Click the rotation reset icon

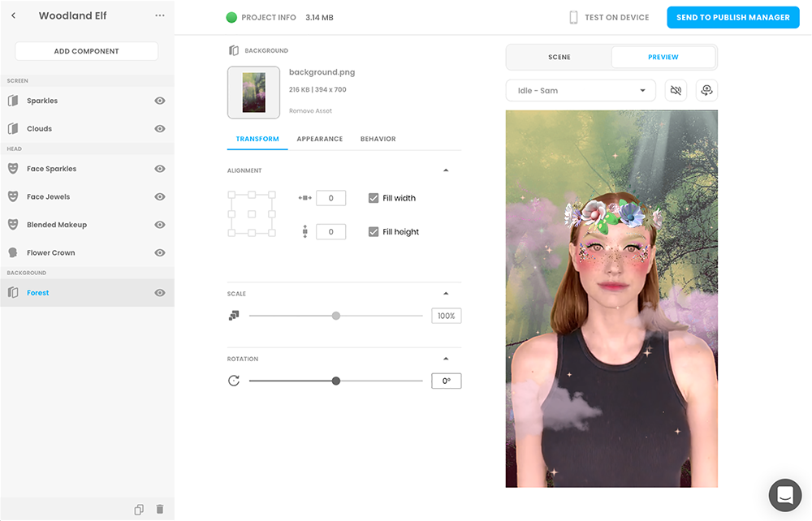pyautogui.click(x=234, y=381)
